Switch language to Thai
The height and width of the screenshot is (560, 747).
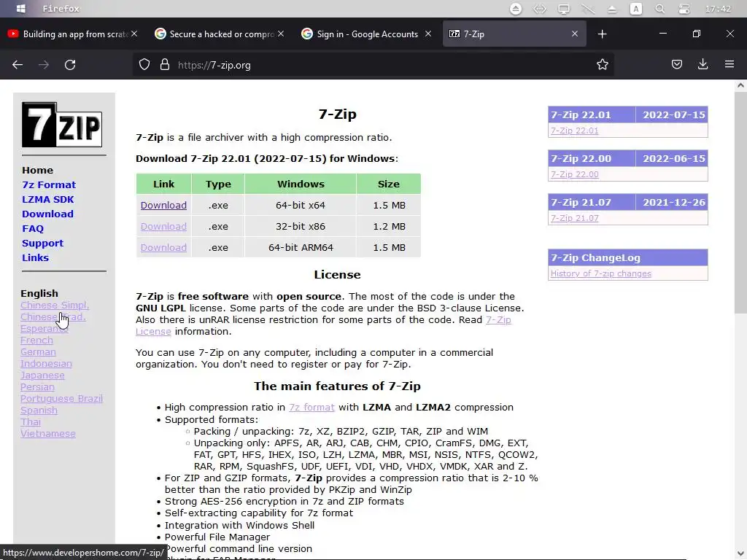pos(31,422)
